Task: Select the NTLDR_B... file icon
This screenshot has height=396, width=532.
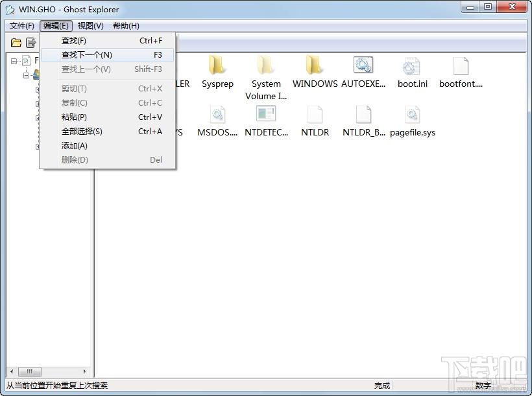Action: tap(363, 114)
